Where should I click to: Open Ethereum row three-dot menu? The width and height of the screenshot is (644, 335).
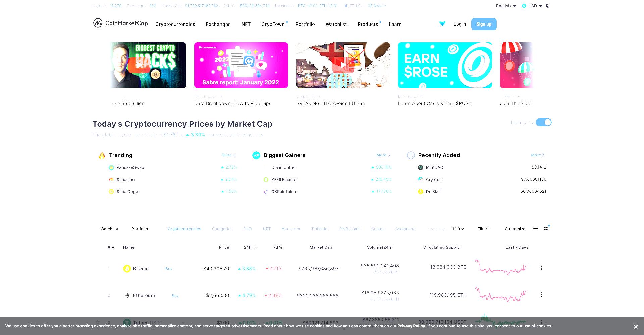[x=541, y=295]
